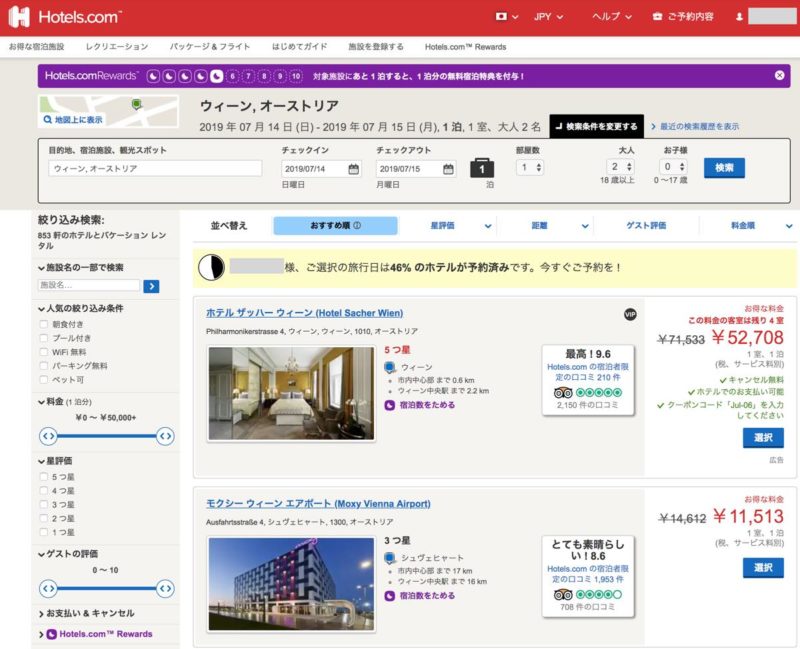This screenshot has width=800, height=649.
Task: Check the プール付き filter
Action: 44,338
